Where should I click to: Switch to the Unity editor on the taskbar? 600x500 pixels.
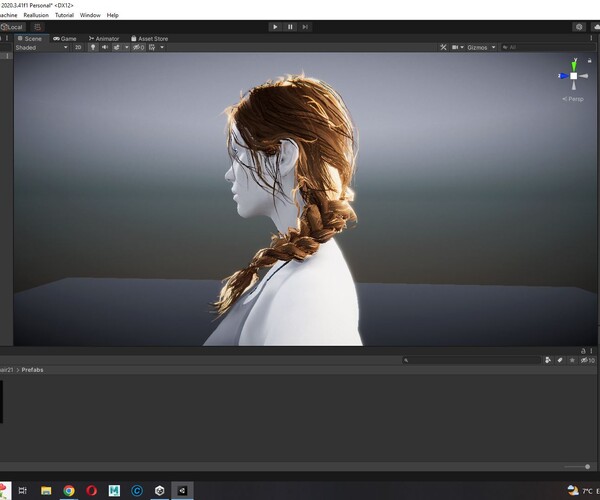click(182, 490)
